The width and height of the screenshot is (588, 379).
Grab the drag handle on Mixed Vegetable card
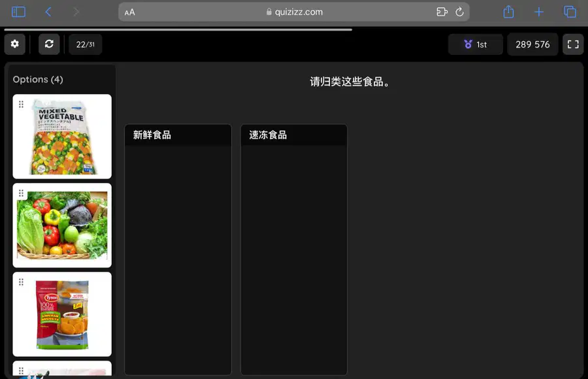21,105
